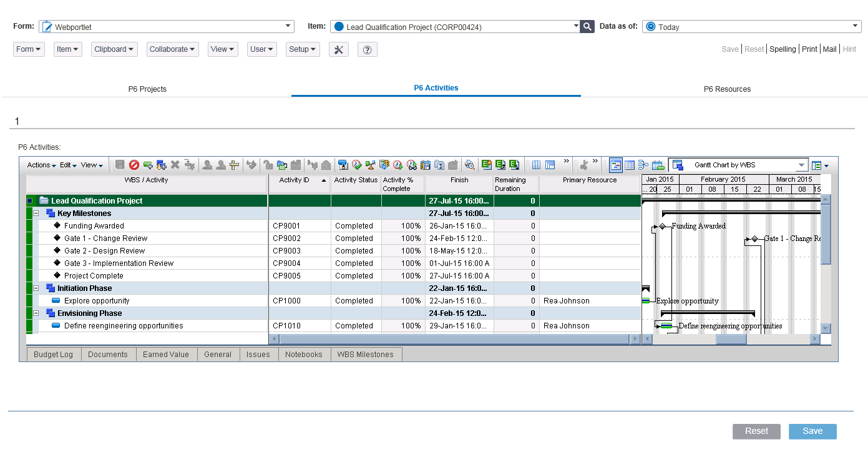Click the magnifier over document find icon
Viewport: 868px width, 457px height.
tap(470, 165)
